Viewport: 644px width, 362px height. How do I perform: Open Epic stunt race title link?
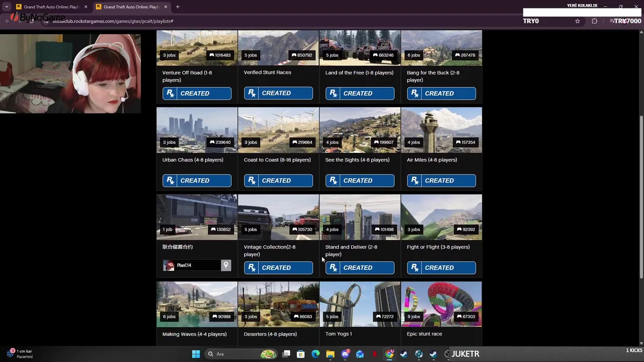click(x=424, y=334)
